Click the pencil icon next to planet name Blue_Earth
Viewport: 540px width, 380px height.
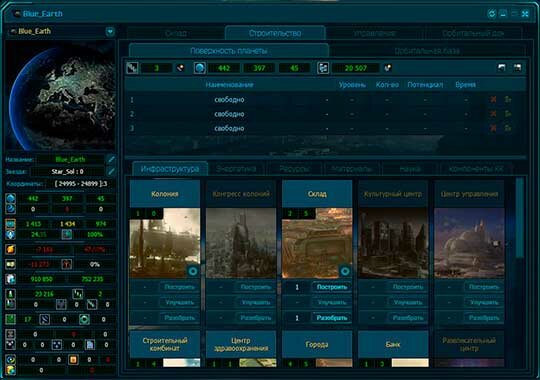111,159
